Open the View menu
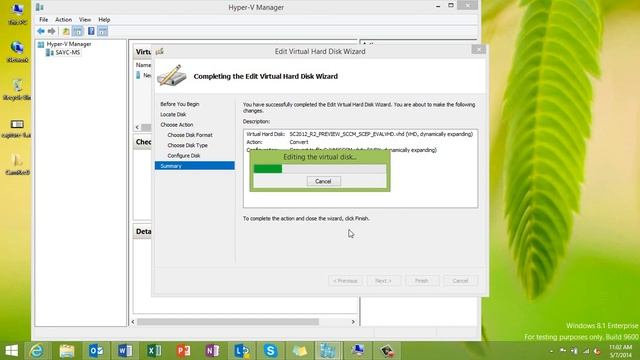640x360 pixels. point(85,20)
